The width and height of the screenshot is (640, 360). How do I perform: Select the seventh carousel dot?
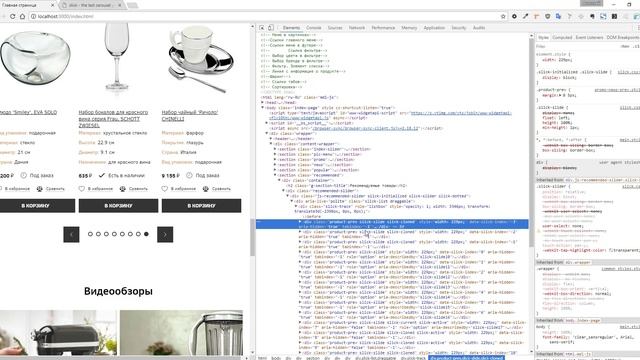point(138,234)
